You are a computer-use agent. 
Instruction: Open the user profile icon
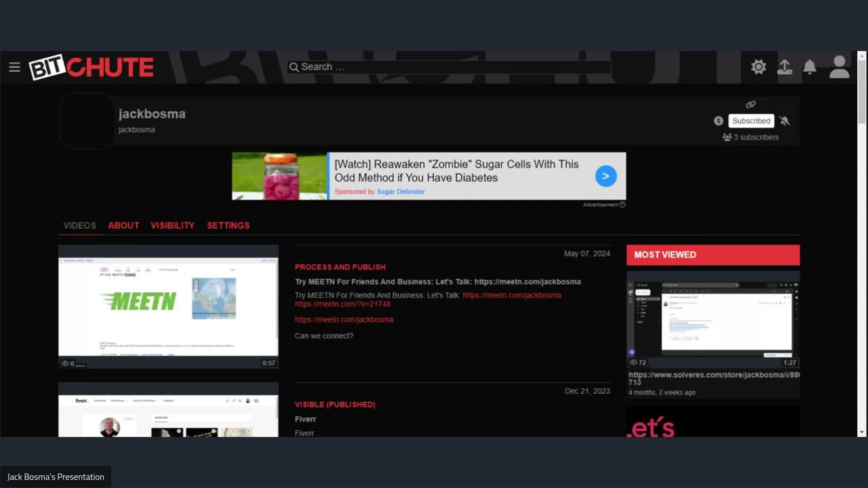click(840, 66)
